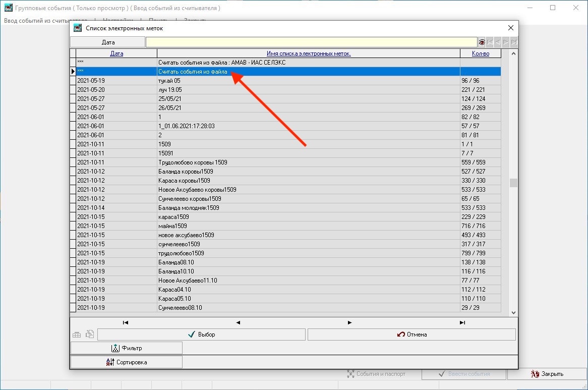Screen dimensions: 588x390
Task: Click the События и паспорт button
Action: [377, 374]
